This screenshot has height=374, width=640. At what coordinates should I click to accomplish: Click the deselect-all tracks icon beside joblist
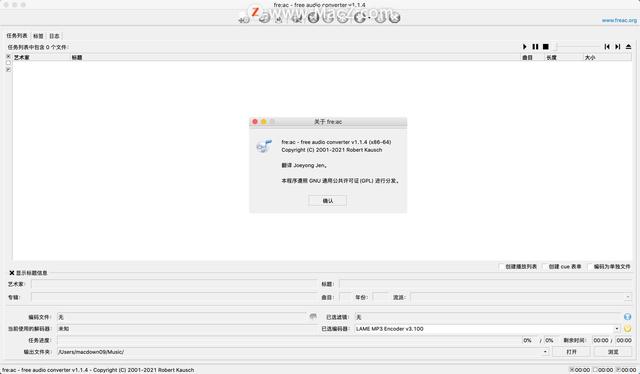click(9, 63)
